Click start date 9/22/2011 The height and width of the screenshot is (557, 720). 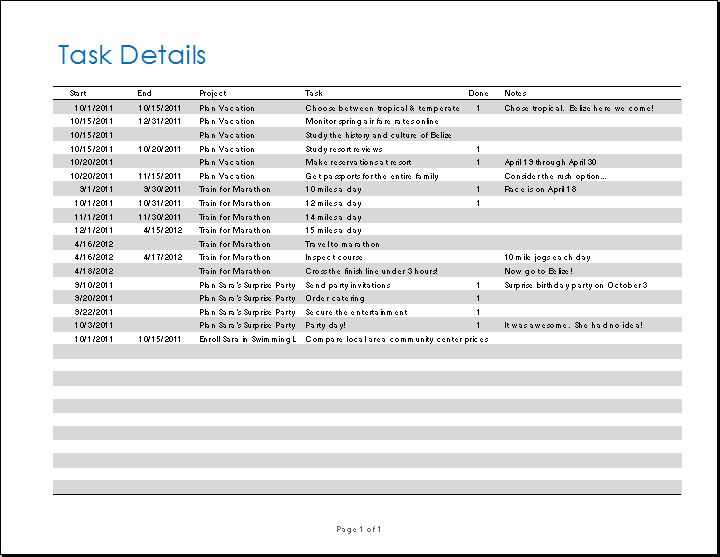[x=94, y=312]
